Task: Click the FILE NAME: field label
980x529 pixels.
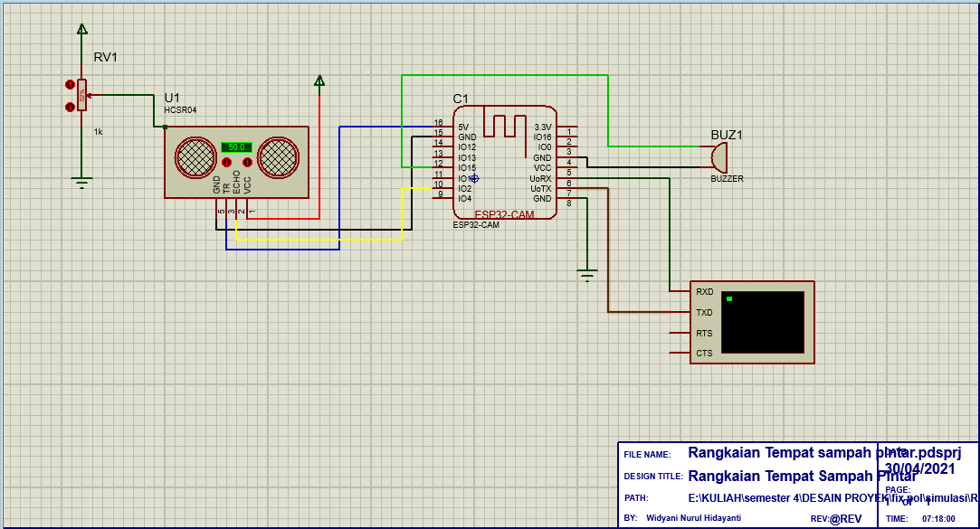Action: pos(647,455)
